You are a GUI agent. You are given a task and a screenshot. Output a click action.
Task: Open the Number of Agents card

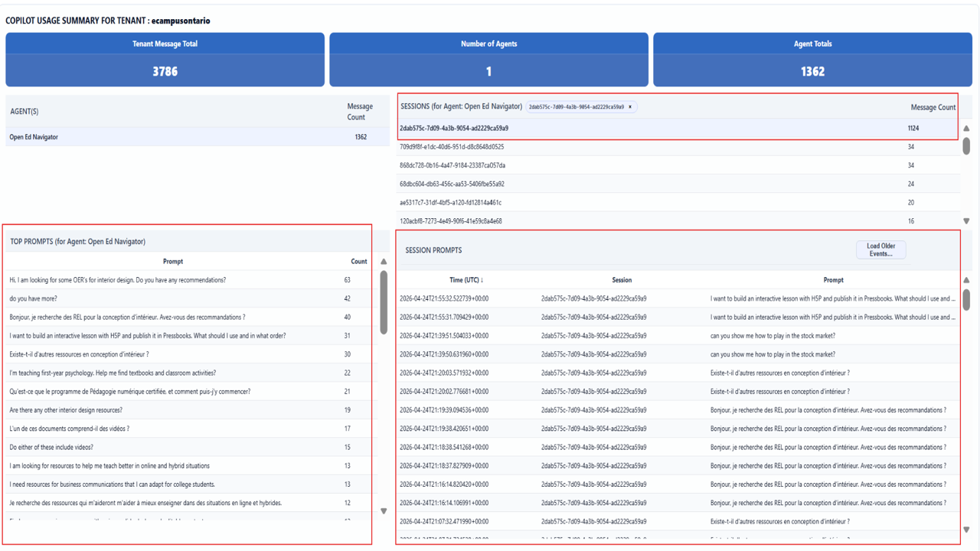488,60
